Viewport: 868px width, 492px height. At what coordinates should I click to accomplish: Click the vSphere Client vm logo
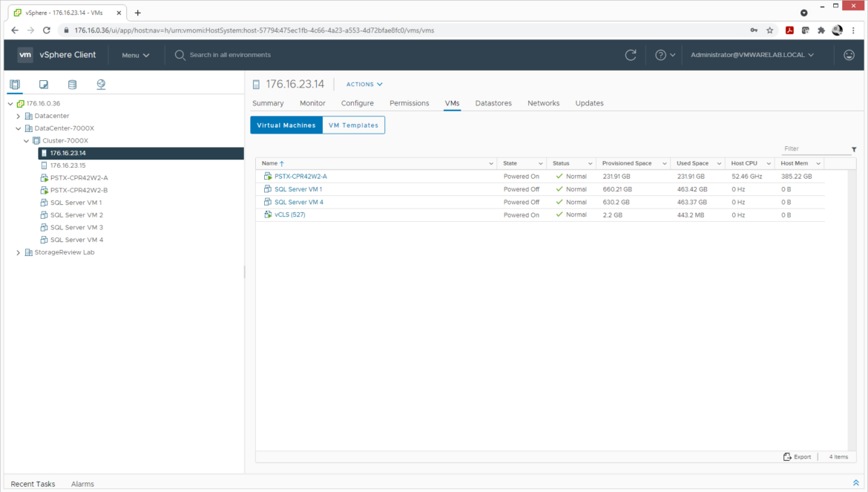click(x=25, y=55)
